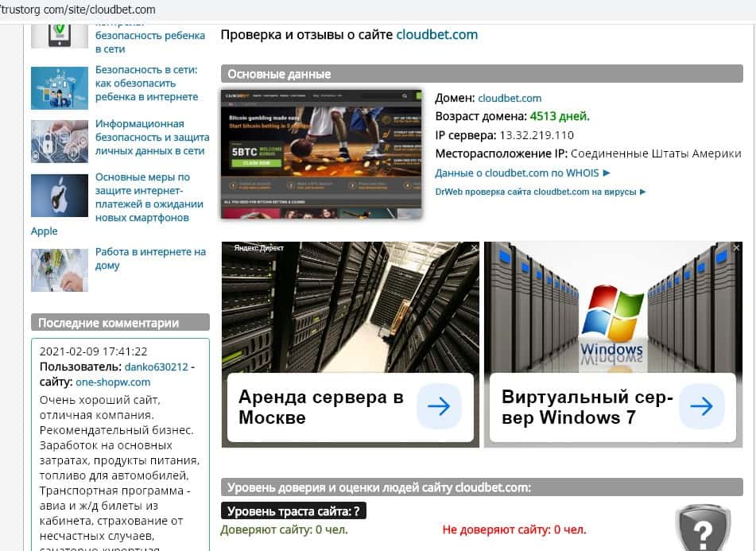Click thumbnail for Безопасность в сети article

coord(60,88)
